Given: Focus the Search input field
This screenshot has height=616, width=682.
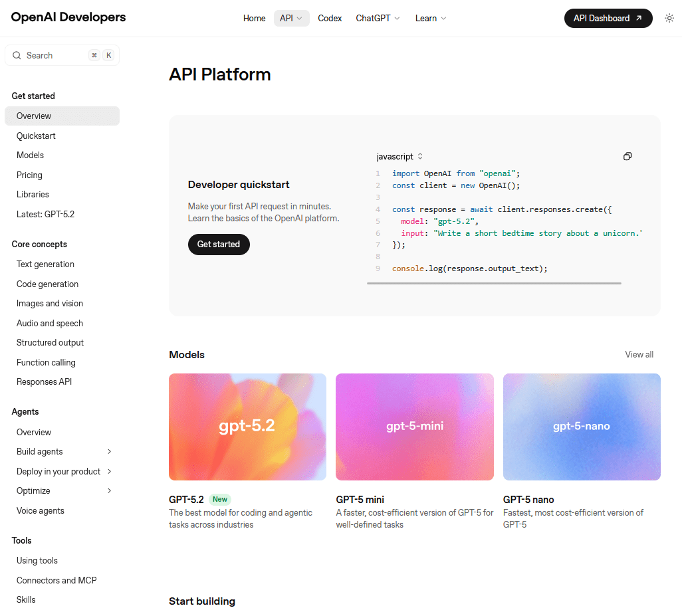Looking at the screenshot, I should 62,55.
